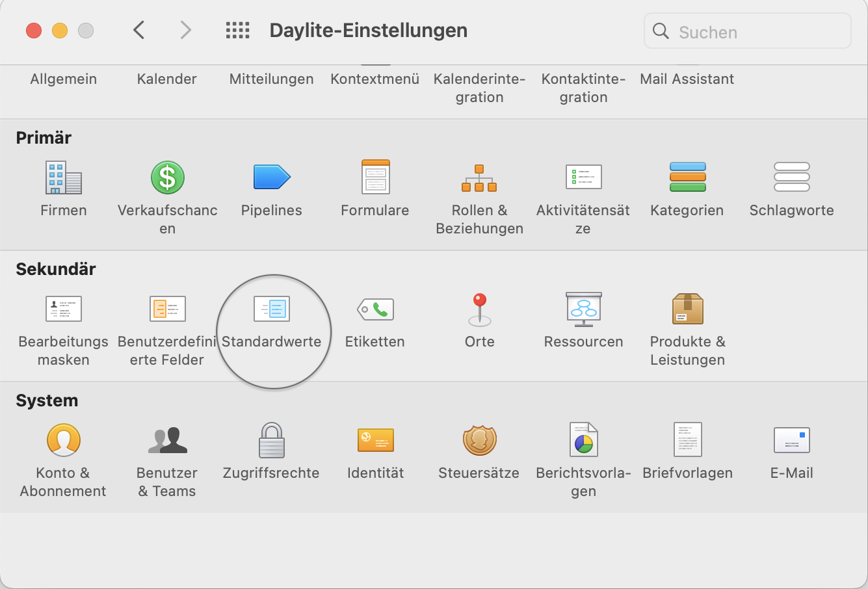The height and width of the screenshot is (589, 868).
Task: Open Verkaufschancen dollar sign icon
Action: tap(167, 177)
